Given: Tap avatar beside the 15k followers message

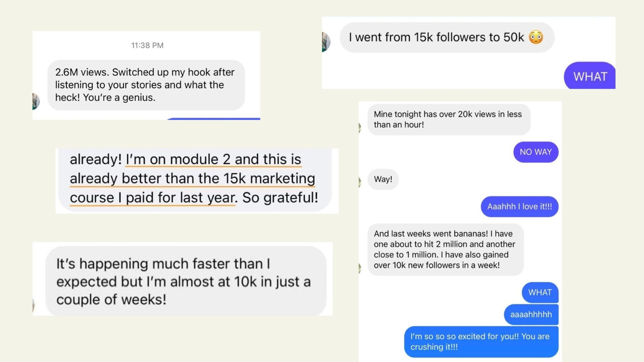Looking at the screenshot, I should tap(326, 42).
